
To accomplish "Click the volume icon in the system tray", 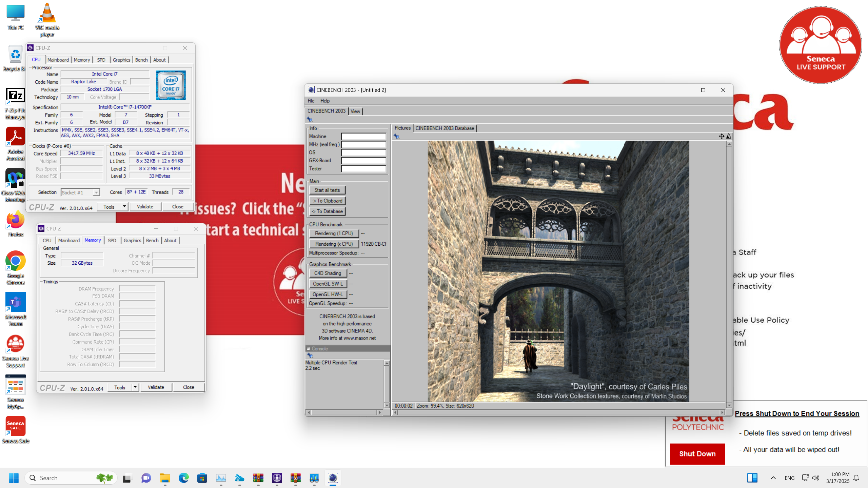I will coord(816,478).
